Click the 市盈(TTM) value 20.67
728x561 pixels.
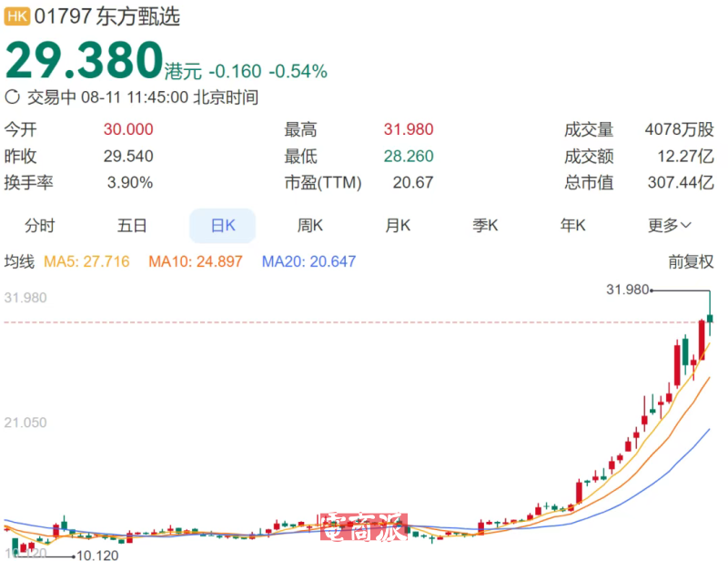pos(413,183)
